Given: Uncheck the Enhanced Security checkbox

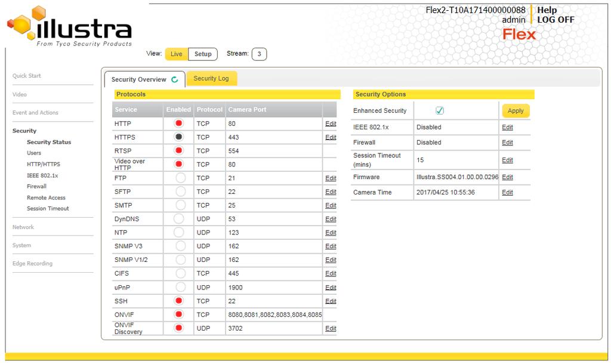Looking at the screenshot, I should pos(440,110).
